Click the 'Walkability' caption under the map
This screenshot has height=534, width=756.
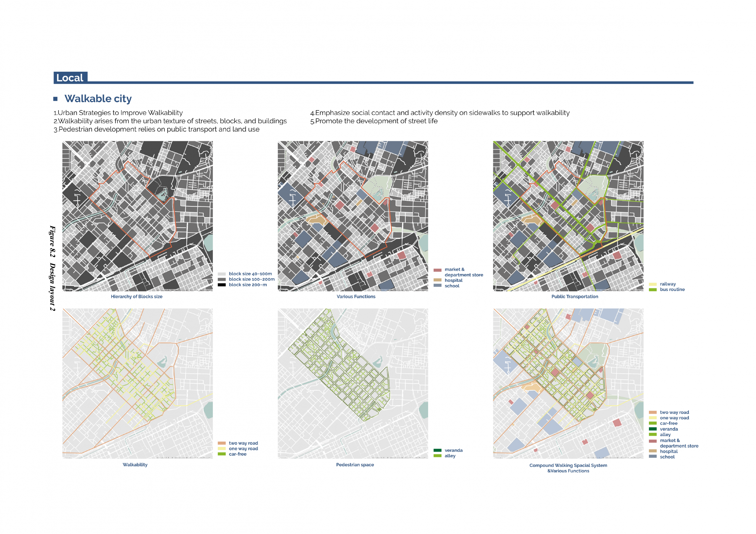coord(135,465)
